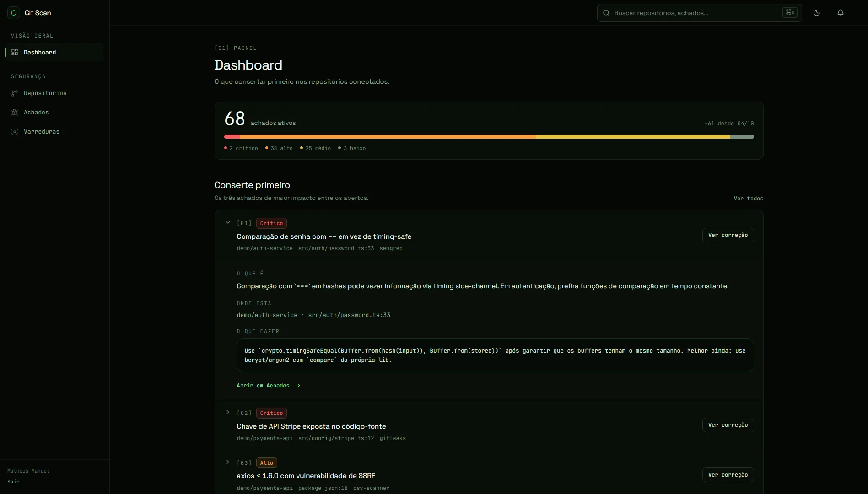Open Dashboard in the sidebar
This screenshot has width=868, height=494.
(55, 52)
